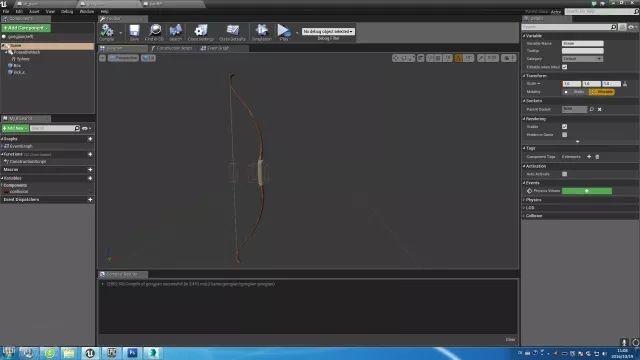The height and width of the screenshot is (360, 640).
Task: Launch Play in the toolbar
Action: coord(284,32)
